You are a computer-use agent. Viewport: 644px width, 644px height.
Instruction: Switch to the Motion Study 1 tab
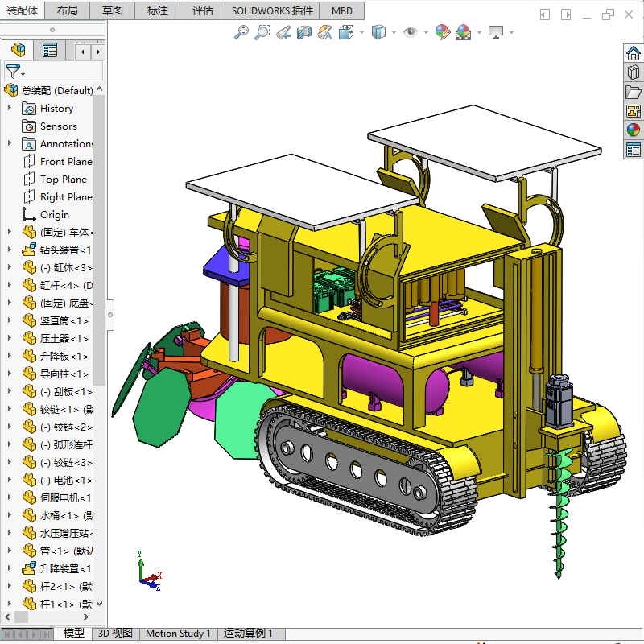[x=178, y=634]
